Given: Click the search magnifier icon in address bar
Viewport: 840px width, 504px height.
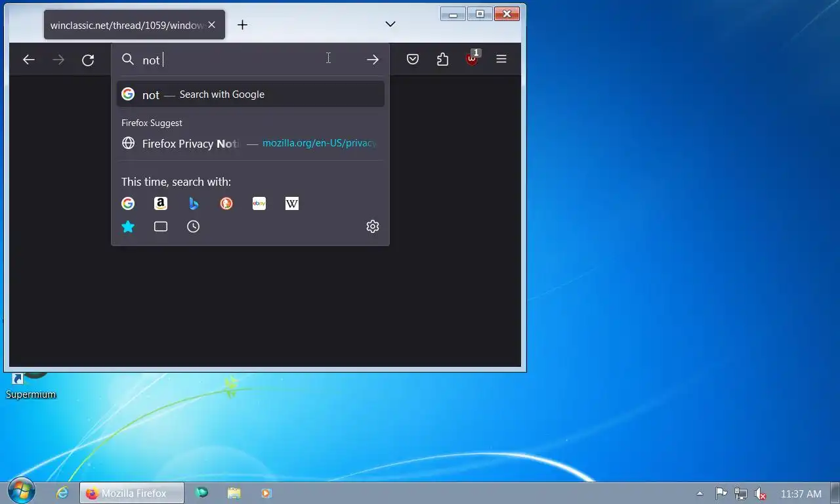Looking at the screenshot, I should [128, 60].
